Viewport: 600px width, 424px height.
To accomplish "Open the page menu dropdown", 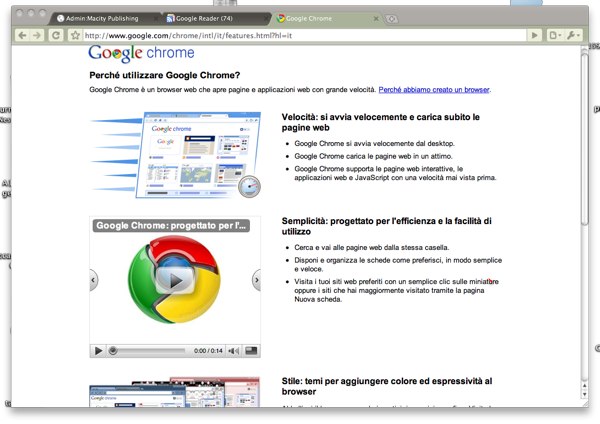I will pyautogui.click(x=555, y=36).
